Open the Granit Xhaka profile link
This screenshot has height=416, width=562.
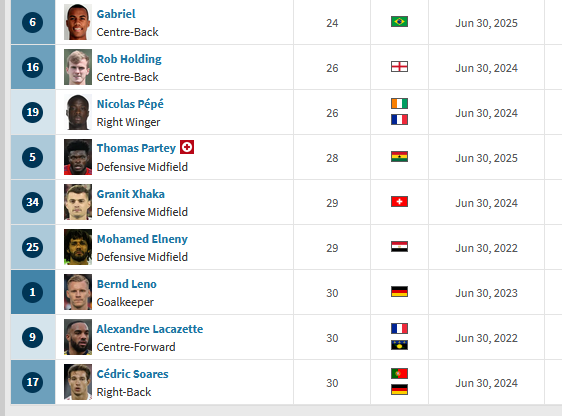point(130,194)
